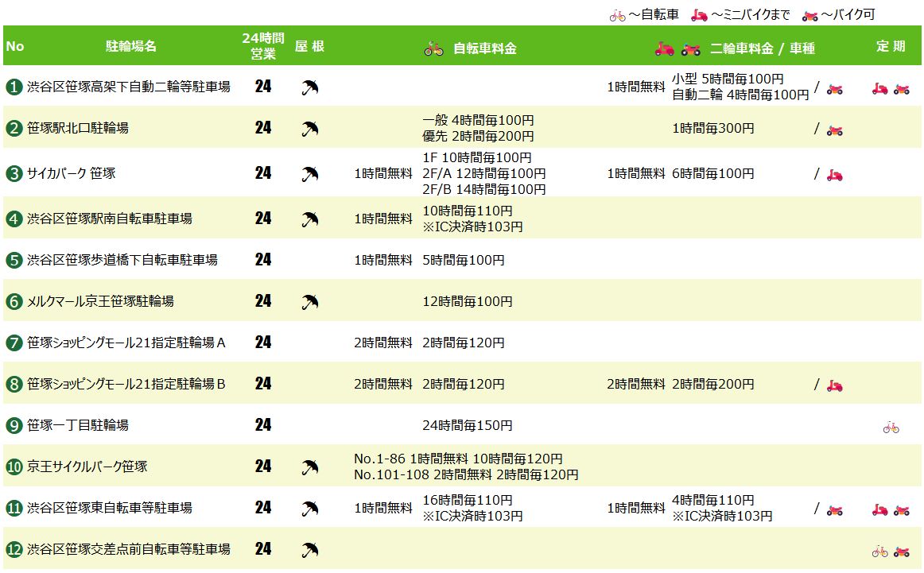Click red scooter icon in 二輪車料金 header
924x573 pixels.
tap(664, 49)
